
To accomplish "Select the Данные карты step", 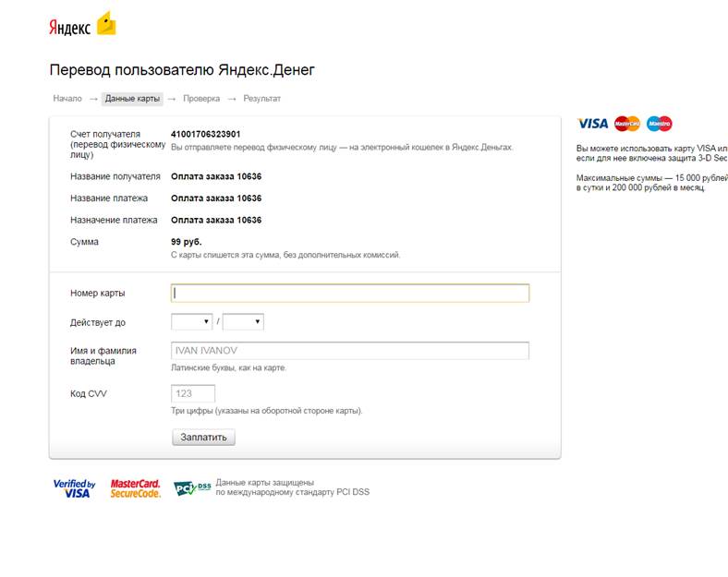I will (132, 99).
